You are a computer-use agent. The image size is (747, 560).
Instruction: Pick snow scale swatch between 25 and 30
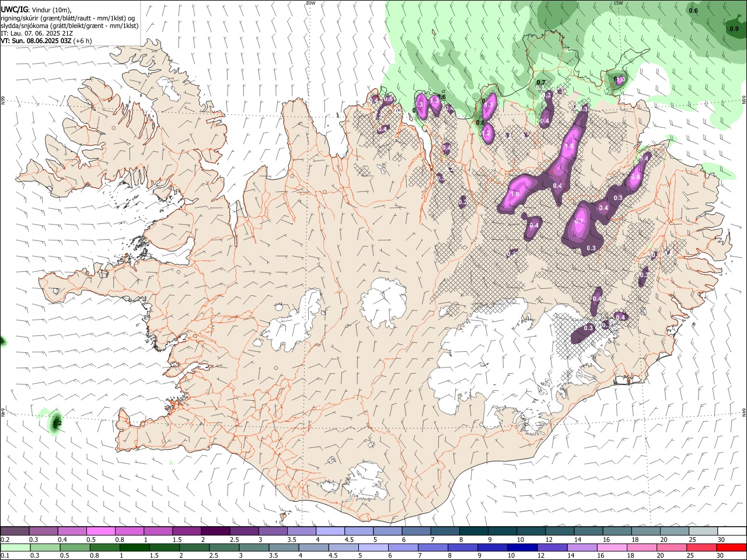pos(703,531)
